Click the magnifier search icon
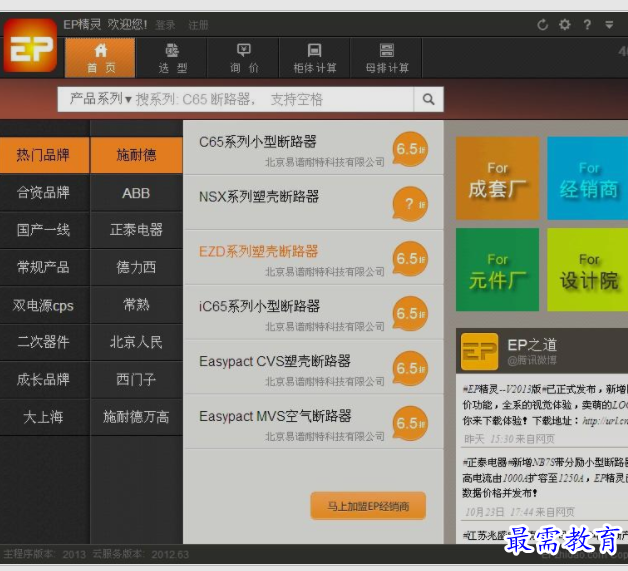 (429, 99)
